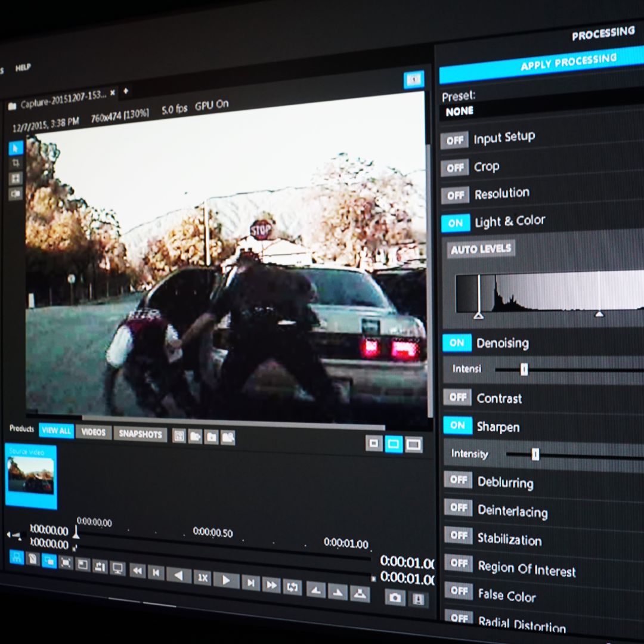Open the SNAPSHOTS tab
The width and height of the screenshot is (644, 644).
[x=140, y=435]
